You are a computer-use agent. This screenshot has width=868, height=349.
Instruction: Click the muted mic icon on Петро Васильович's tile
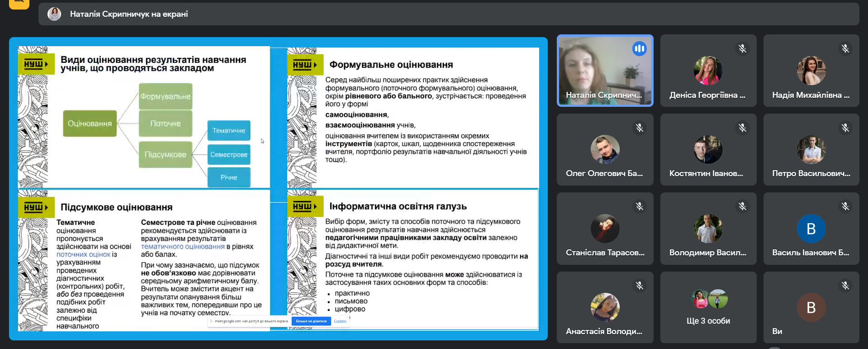(845, 128)
